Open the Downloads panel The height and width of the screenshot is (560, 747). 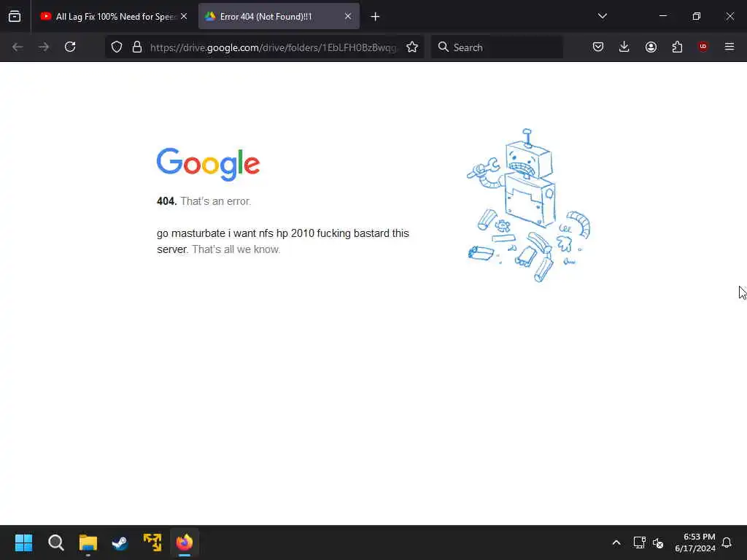point(624,47)
